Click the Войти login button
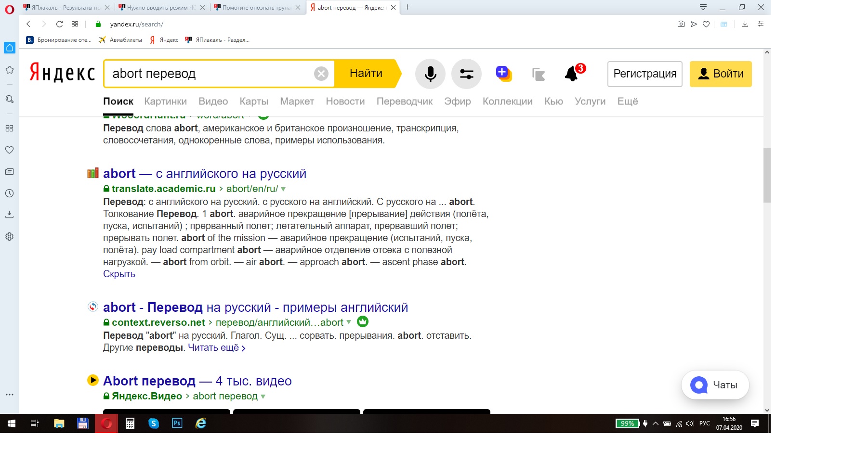Image resolution: width=868 pixels, height=461 pixels. point(721,74)
